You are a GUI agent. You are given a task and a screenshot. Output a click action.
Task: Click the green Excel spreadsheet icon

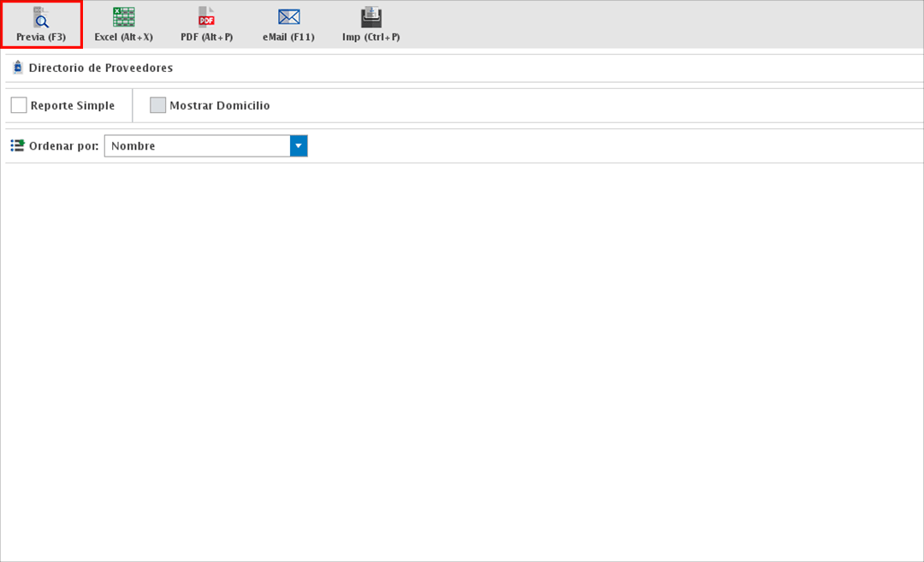[124, 17]
